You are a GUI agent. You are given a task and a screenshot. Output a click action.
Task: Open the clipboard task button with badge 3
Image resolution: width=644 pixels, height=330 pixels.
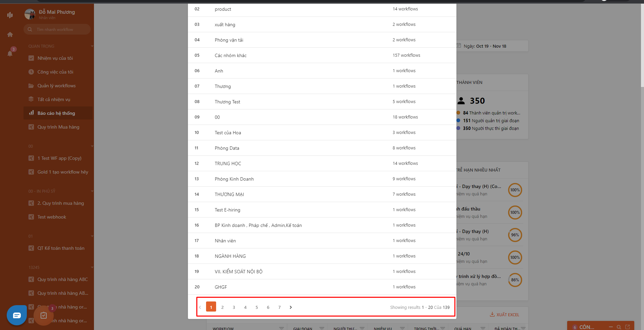(x=44, y=315)
